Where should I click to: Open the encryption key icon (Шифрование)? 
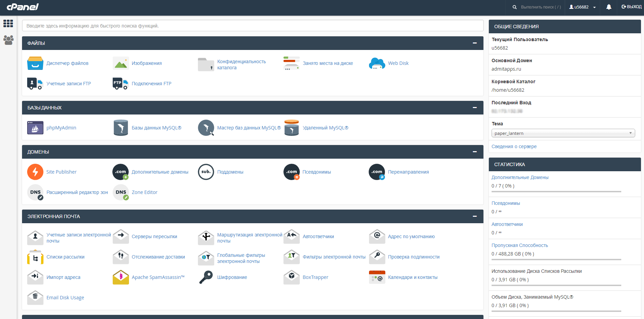tap(206, 277)
